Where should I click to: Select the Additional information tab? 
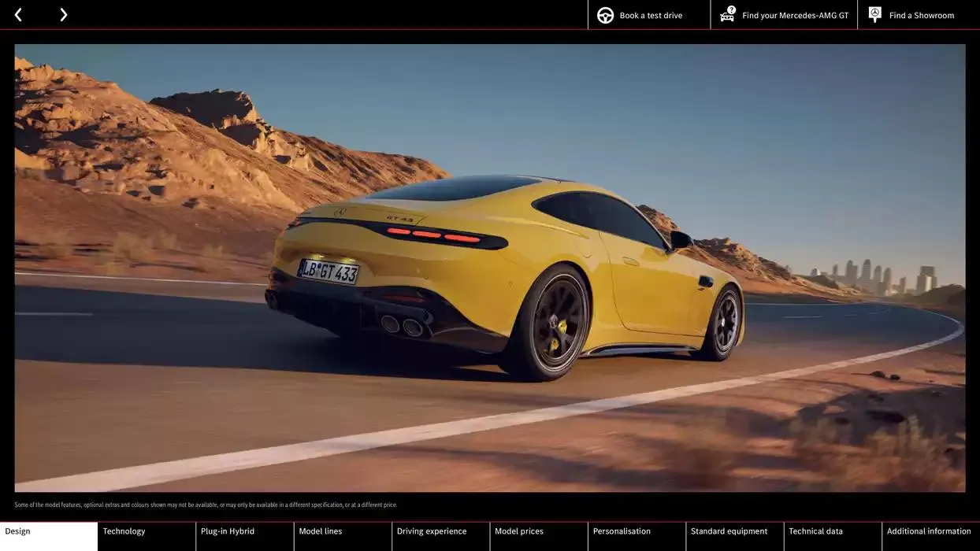[929, 530]
